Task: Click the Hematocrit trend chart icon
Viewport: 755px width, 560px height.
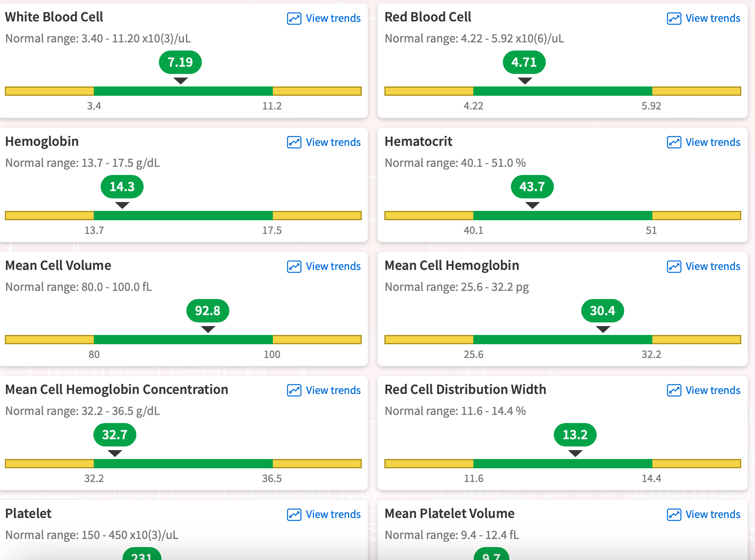Action: [x=674, y=142]
